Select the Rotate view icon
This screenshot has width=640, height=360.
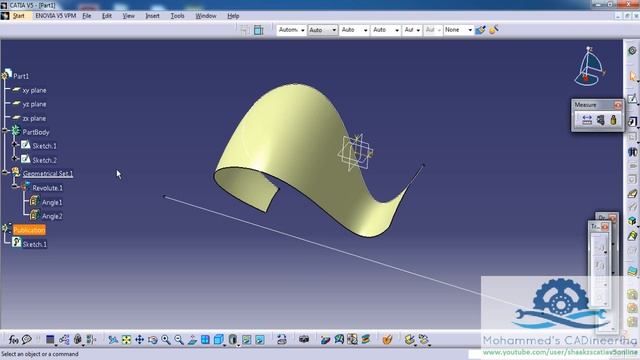click(x=153, y=340)
